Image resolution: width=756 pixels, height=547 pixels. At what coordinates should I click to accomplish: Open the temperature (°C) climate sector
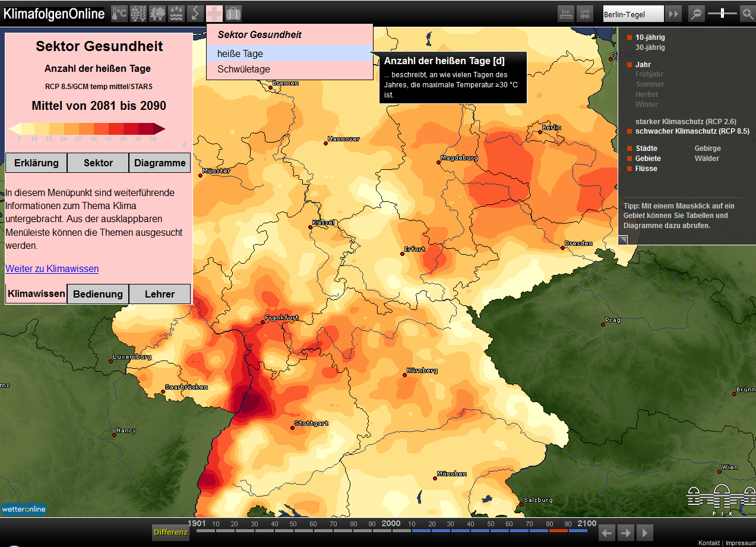pyautogui.click(x=119, y=13)
